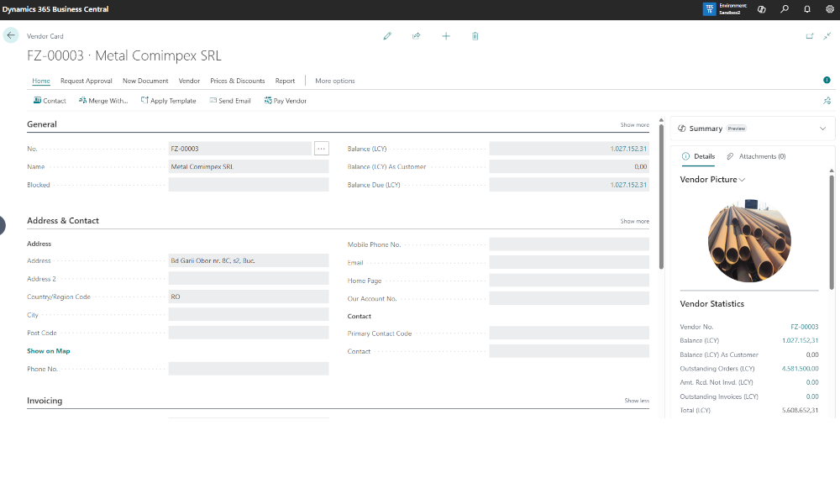The image size is (840, 504).
Task: Click Our Account No. field
Action: click(x=569, y=298)
